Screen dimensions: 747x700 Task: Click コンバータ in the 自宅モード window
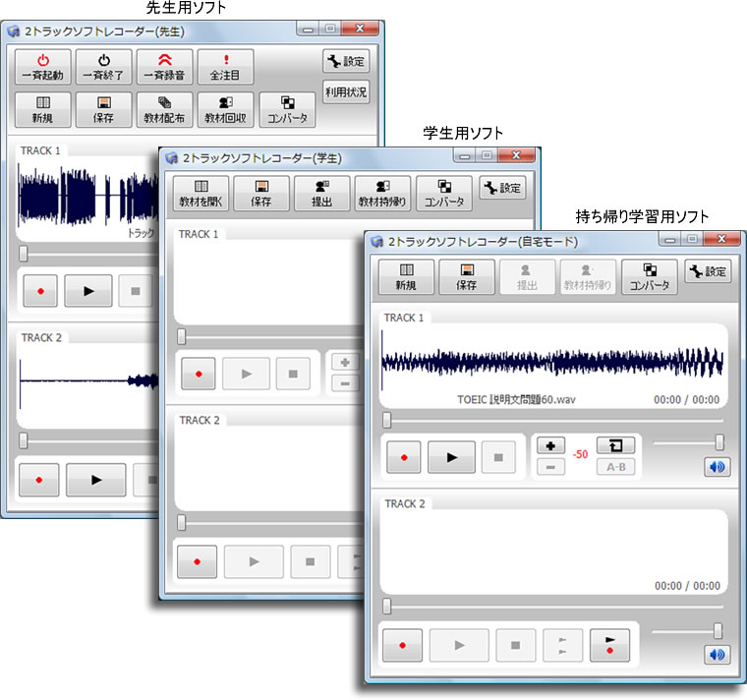coord(650,277)
